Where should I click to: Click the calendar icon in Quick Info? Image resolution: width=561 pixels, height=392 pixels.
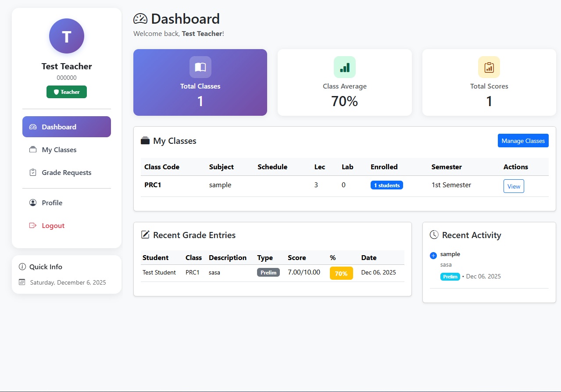(22, 282)
